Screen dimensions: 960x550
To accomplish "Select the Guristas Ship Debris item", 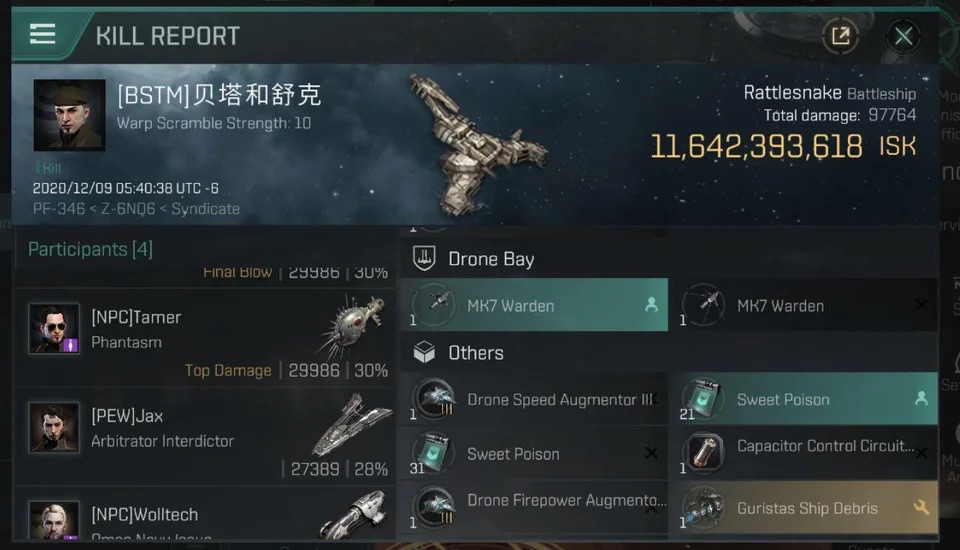I will pyautogui.click(x=808, y=507).
